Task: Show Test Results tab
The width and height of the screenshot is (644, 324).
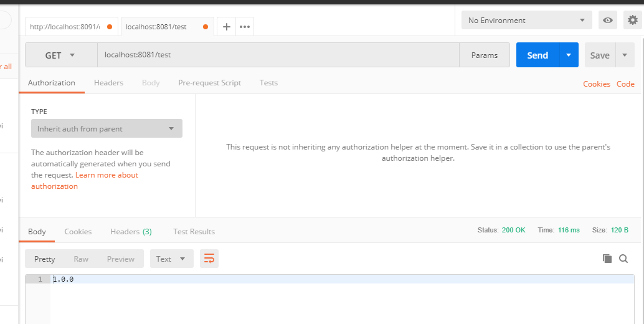Action: click(x=194, y=232)
